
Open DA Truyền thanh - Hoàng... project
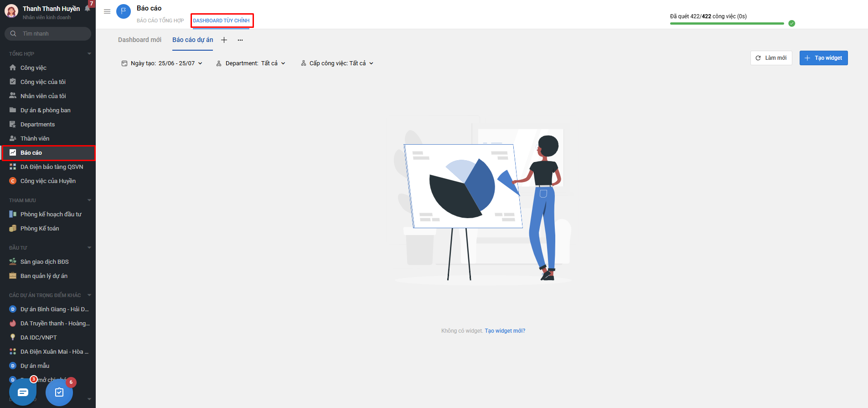(x=48, y=323)
